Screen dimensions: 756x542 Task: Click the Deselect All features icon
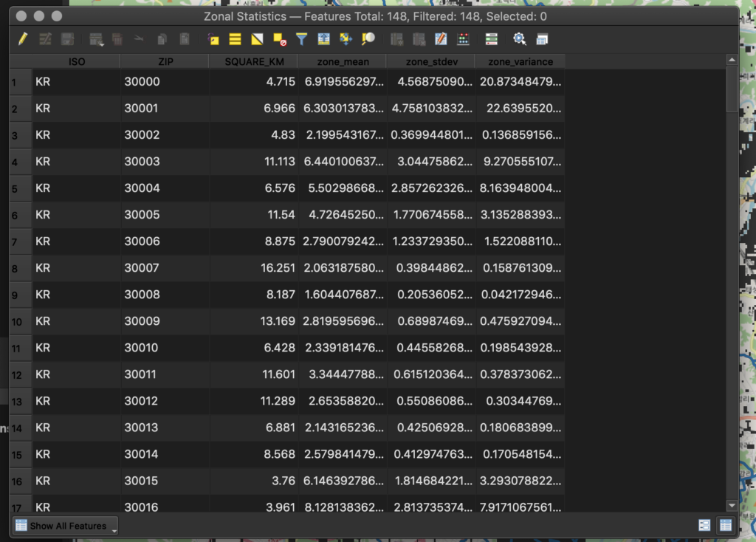tap(279, 39)
